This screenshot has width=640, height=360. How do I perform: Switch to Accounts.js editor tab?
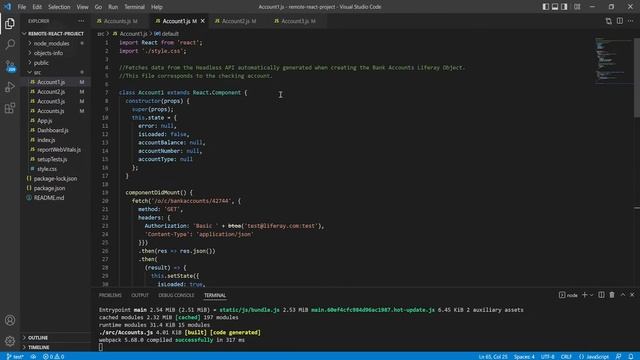coord(120,21)
